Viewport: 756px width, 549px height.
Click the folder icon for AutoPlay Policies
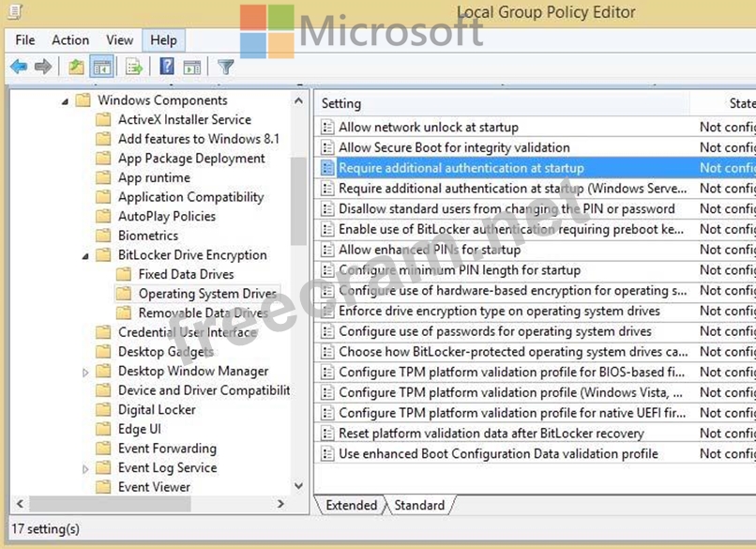pyautogui.click(x=103, y=216)
